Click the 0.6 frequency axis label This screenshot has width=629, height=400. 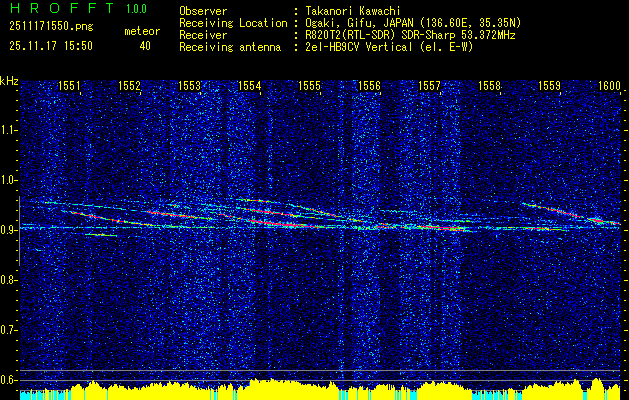point(9,379)
